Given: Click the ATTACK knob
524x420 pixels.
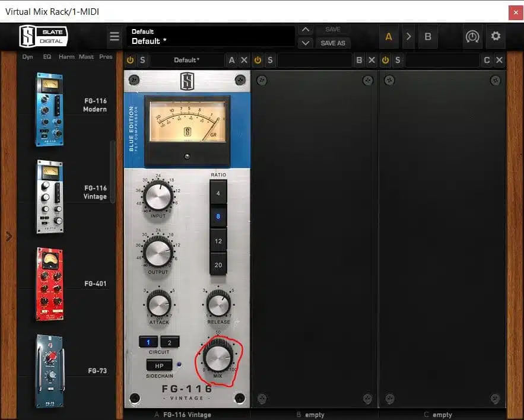Looking at the screenshot, I should (159, 304).
